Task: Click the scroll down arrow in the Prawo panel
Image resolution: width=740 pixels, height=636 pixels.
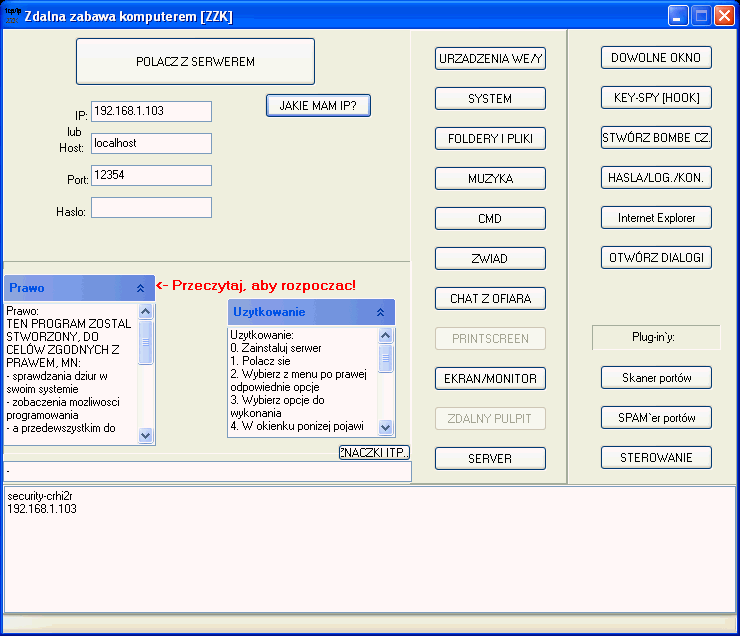Action: (x=146, y=435)
